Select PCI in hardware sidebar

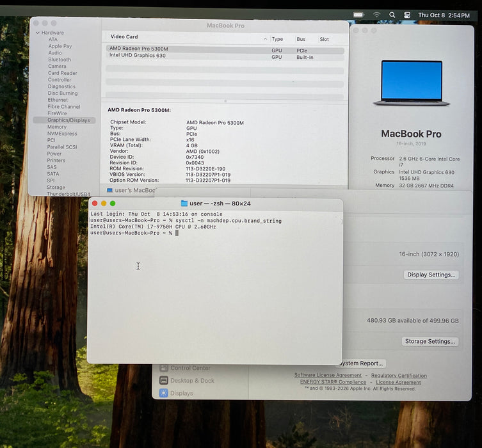51,140
